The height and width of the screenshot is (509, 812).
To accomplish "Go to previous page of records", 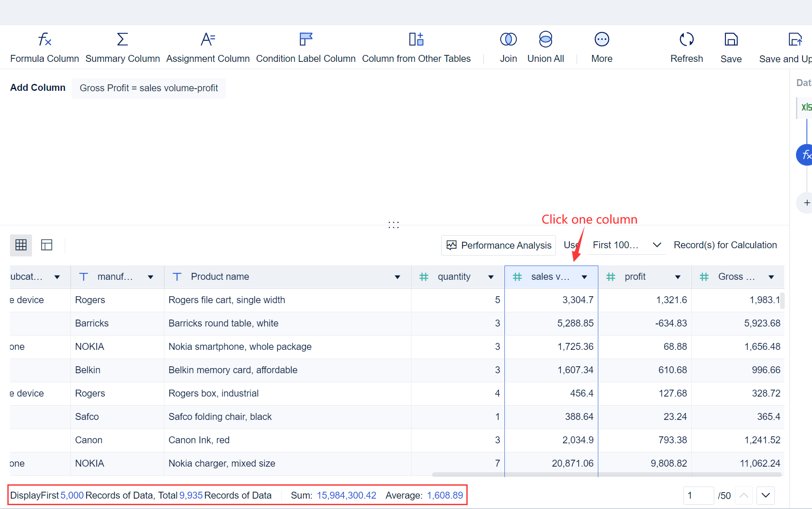I will click(x=744, y=496).
